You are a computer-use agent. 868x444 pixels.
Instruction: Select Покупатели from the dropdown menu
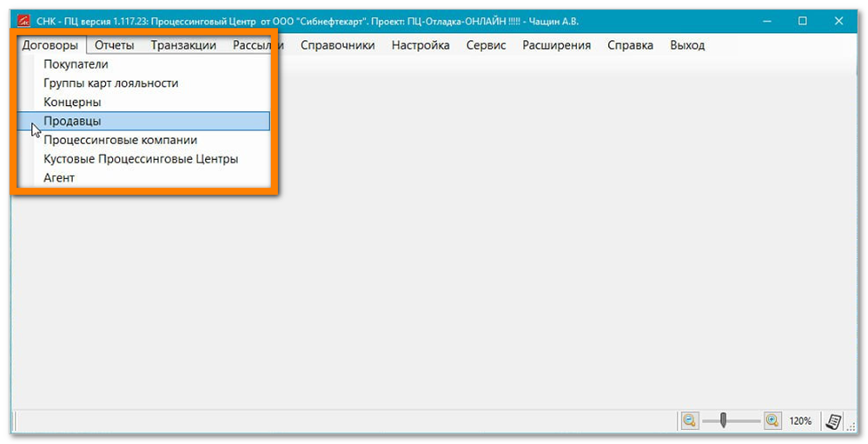click(143, 64)
